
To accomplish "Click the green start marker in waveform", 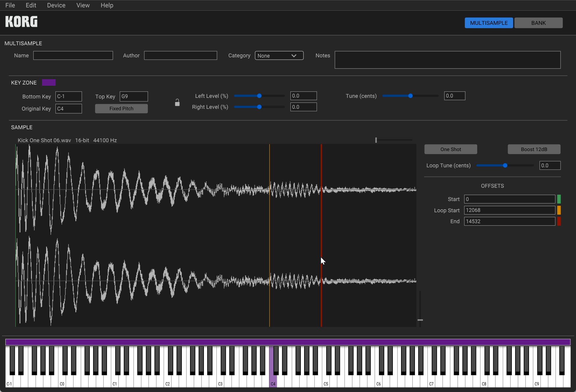I will (16, 235).
